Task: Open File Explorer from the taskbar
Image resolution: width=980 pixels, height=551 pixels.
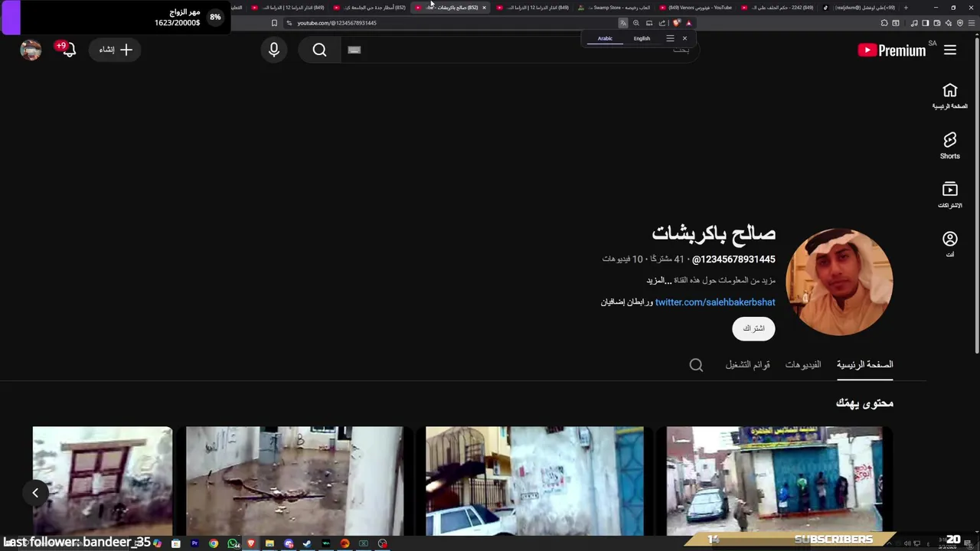Action: click(269, 543)
